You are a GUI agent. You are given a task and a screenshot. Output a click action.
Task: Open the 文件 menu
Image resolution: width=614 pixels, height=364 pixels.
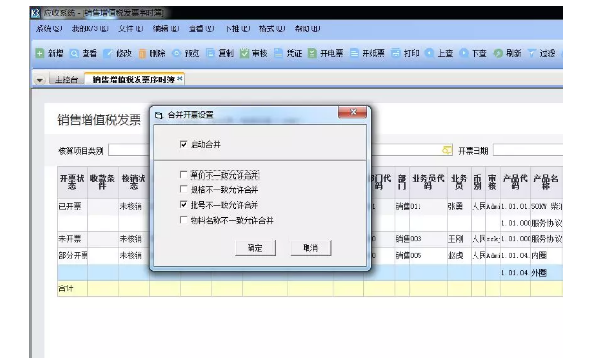coord(131,28)
